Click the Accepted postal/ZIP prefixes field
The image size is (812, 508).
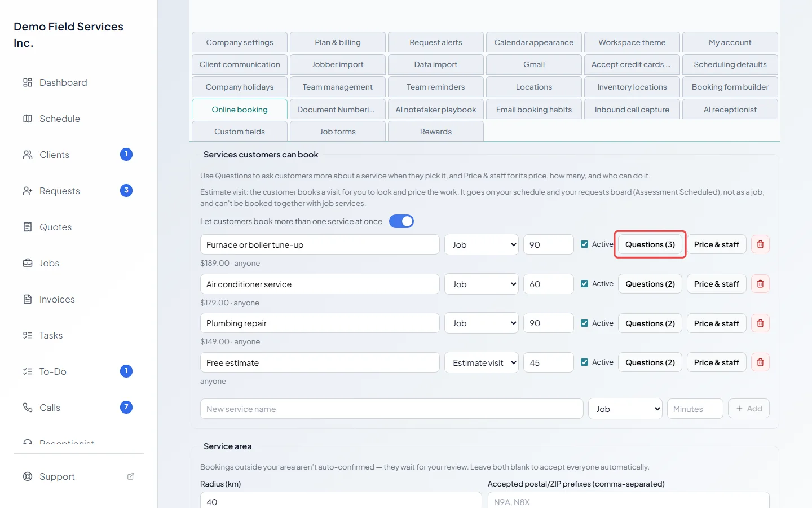(629, 501)
